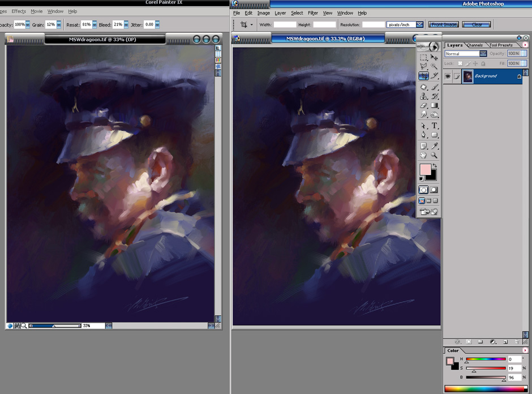Click the Front Image button
Image resolution: width=532 pixels, height=394 pixels.
pos(444,24)
